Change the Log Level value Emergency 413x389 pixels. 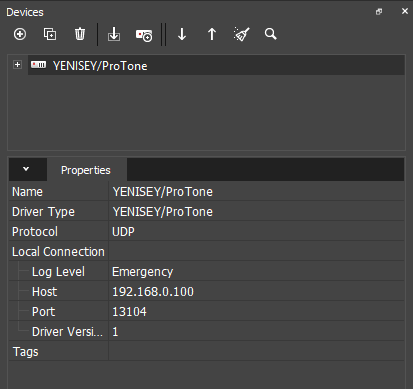143,272
